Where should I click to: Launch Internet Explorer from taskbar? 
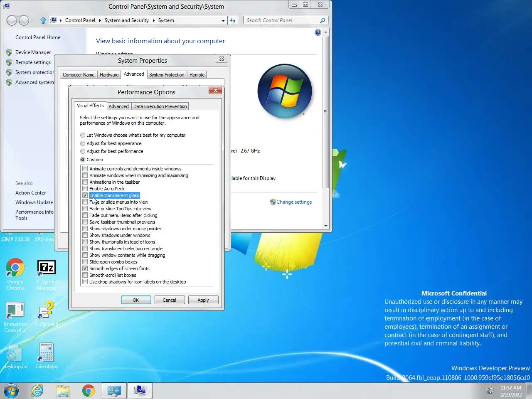point(37,391)
